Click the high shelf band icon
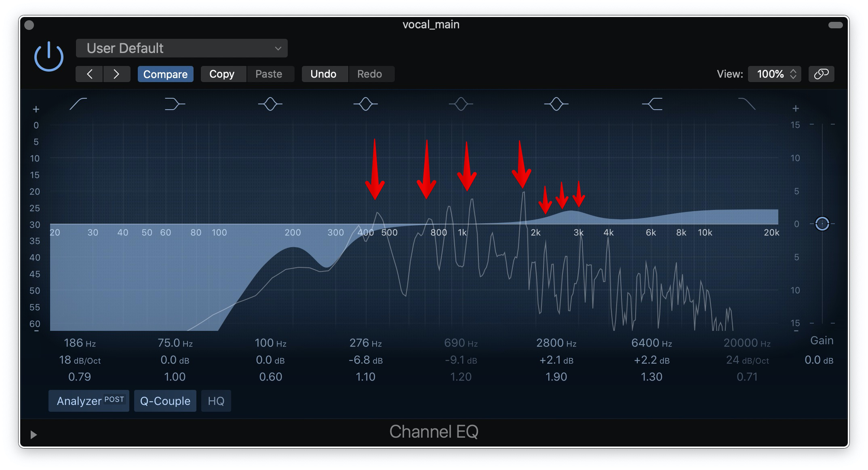The image size is (868, 470). [x=652, y=104]
